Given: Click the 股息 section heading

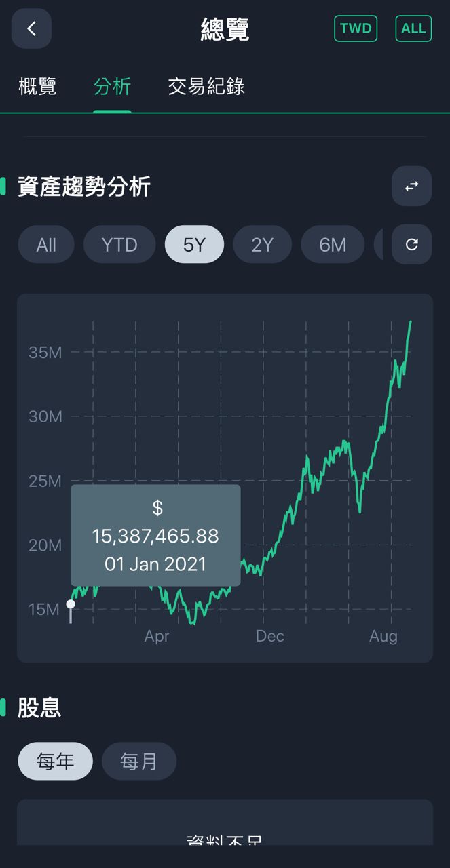Looking at the screenshot, I should pyautogui.click(x=39, y=707).
